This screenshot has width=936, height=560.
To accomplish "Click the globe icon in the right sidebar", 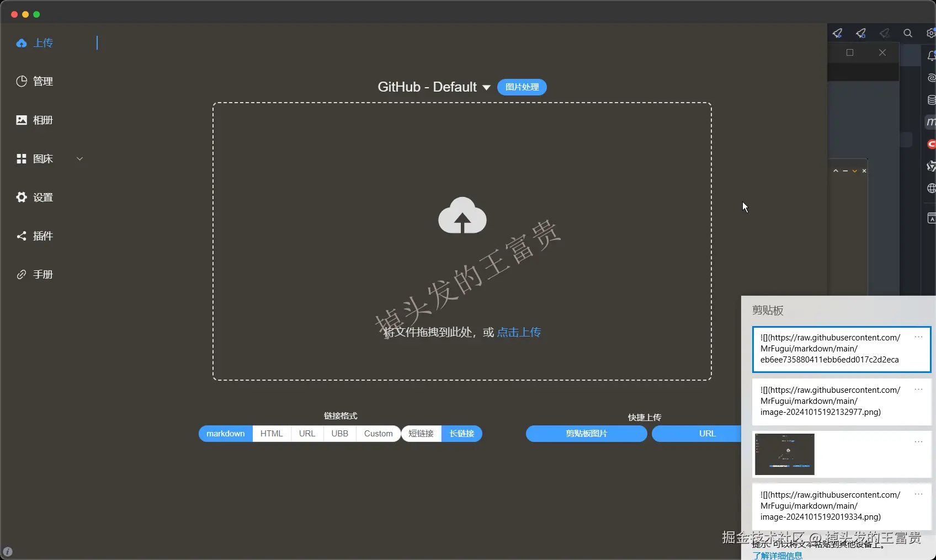I will point(931,188).
